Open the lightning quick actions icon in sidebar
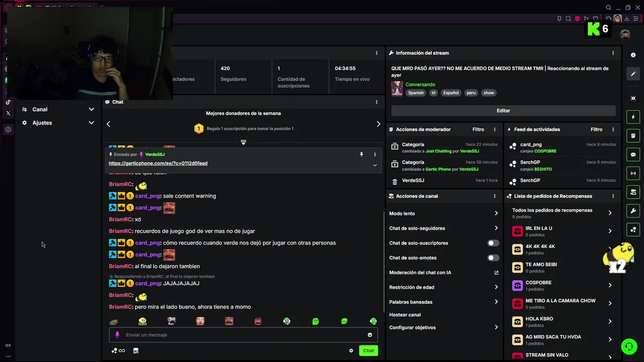Image resolution: width=644 pixels, height=362 pixels. click(x=633, y=117)
